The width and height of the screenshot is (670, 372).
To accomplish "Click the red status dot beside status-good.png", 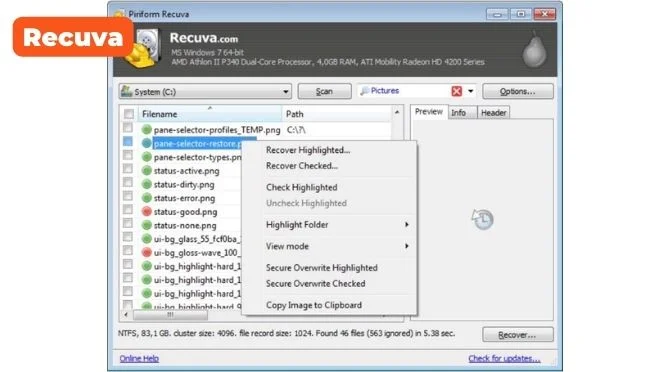I will coord(147,211).
